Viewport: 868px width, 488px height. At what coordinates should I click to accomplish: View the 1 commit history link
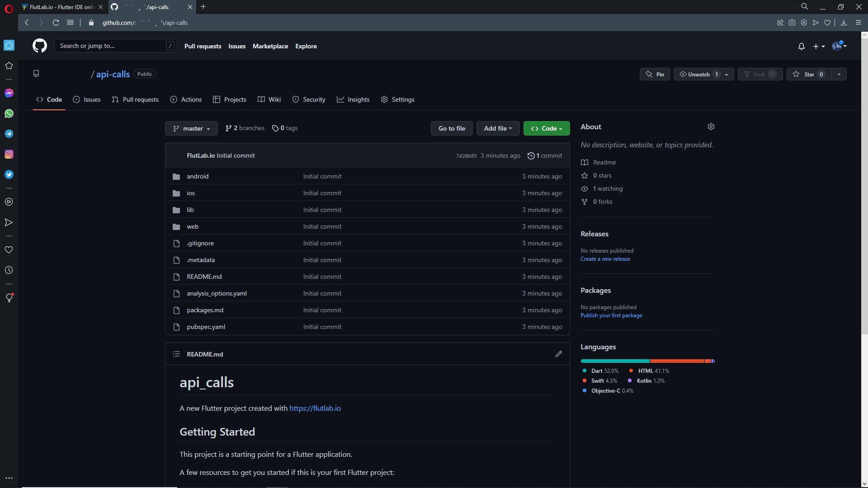545,155
